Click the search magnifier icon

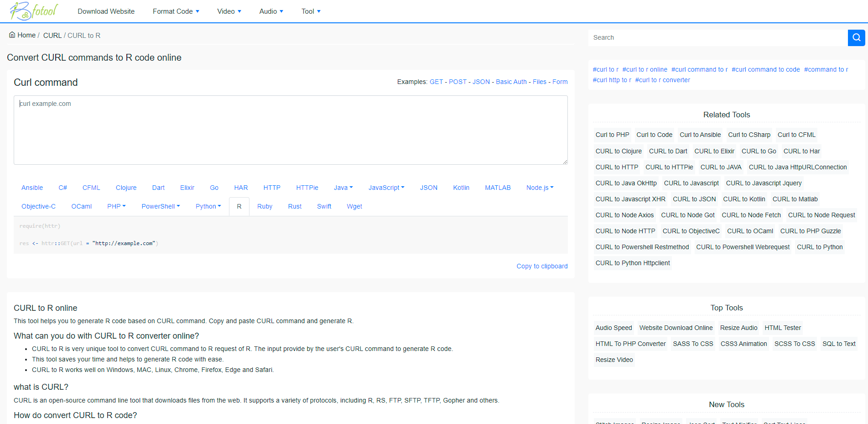856,37
